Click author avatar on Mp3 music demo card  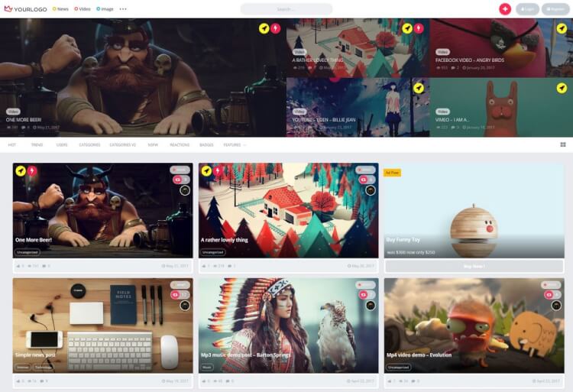371,306
